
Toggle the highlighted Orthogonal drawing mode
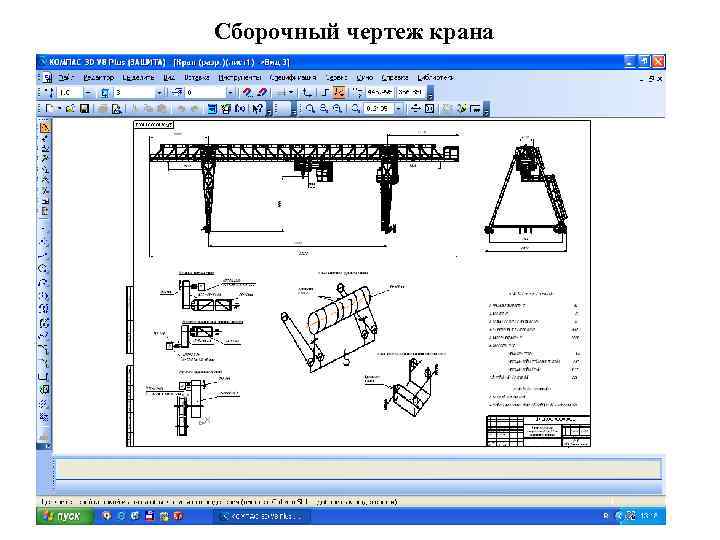point(339,92)
